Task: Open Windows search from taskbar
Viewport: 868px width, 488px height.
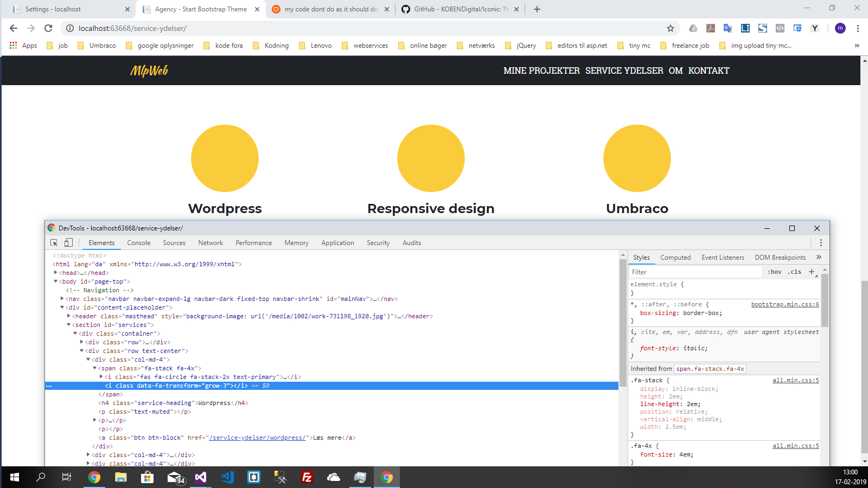Action: (x=41, y=477)
